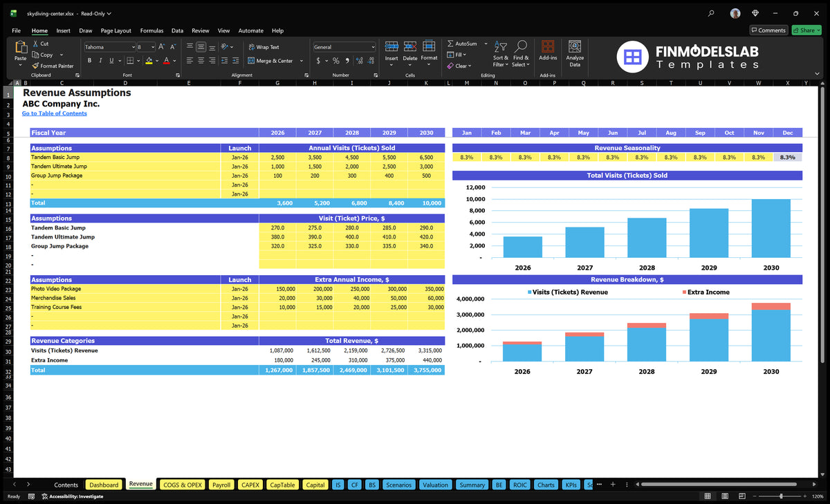Open the Formulas ribbon tab
The height and width of the screenshot is (504, 830).
tap(151, 30)
